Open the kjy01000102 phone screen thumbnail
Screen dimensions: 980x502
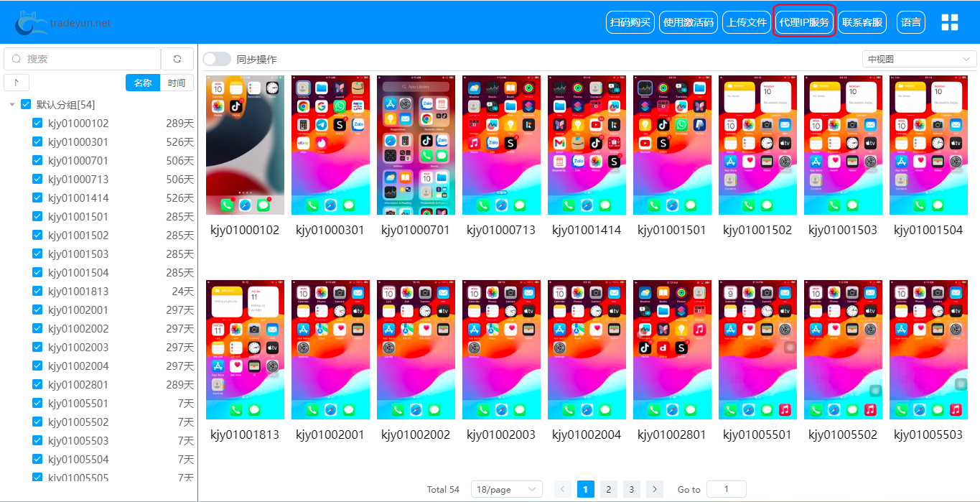point(245,145)
